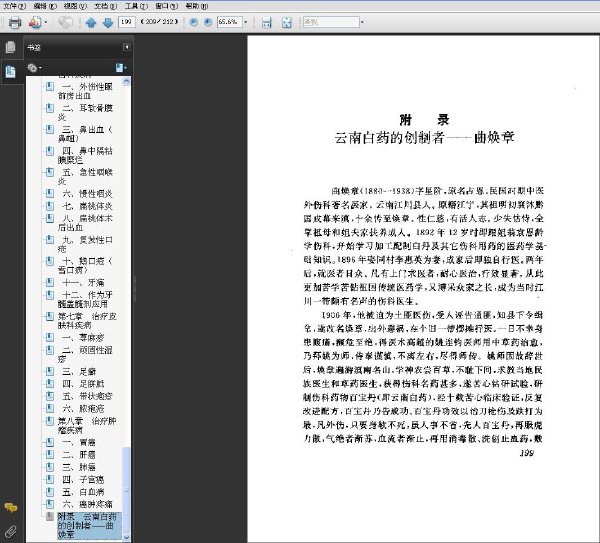The width and height of the screenshot is (600, 543).
Task: Open the Attachments paperclip panel
Action: click(11, 531)
